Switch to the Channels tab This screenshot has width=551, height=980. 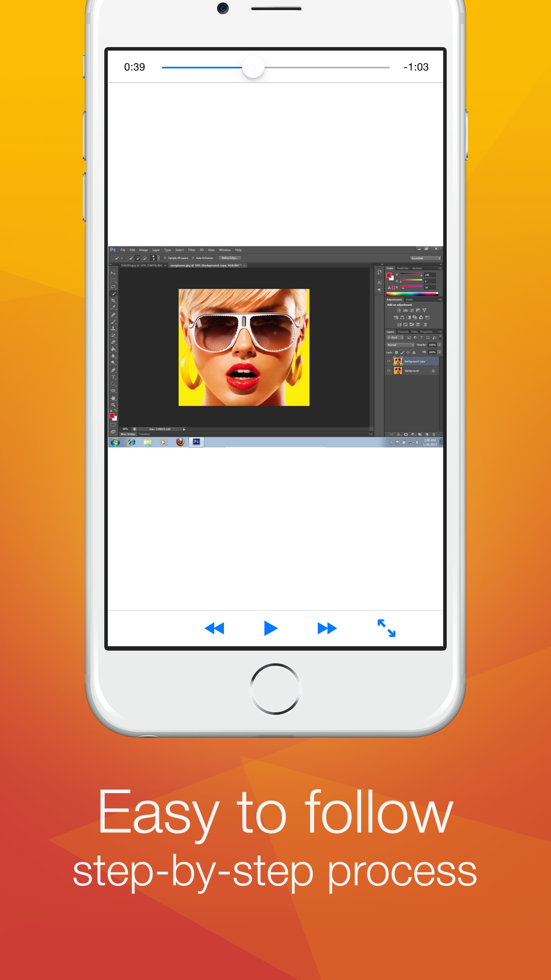pyautogui.click(x=403, y=332)
